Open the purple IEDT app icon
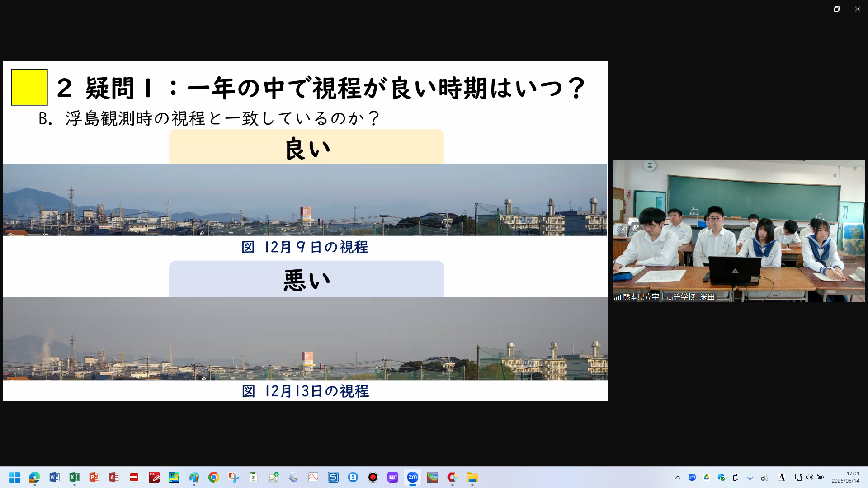 (x=393, y=477)
